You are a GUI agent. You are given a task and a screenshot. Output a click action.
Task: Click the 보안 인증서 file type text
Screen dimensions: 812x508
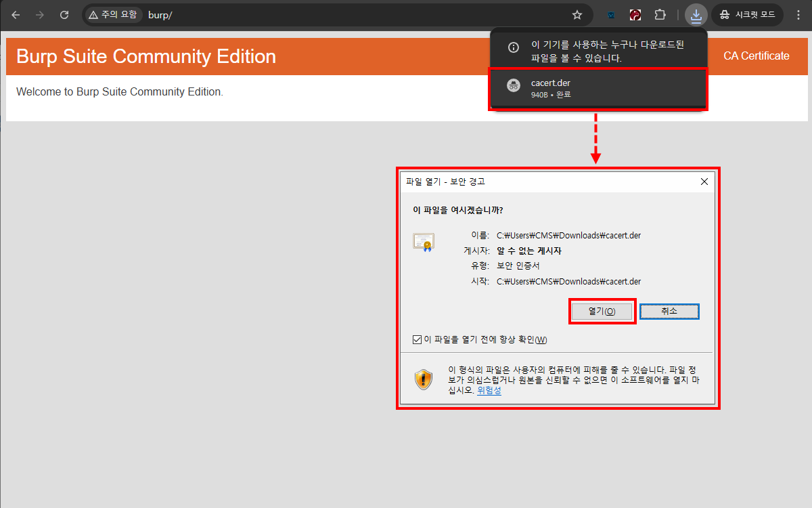pyautogui.click(x=518, y=266)
